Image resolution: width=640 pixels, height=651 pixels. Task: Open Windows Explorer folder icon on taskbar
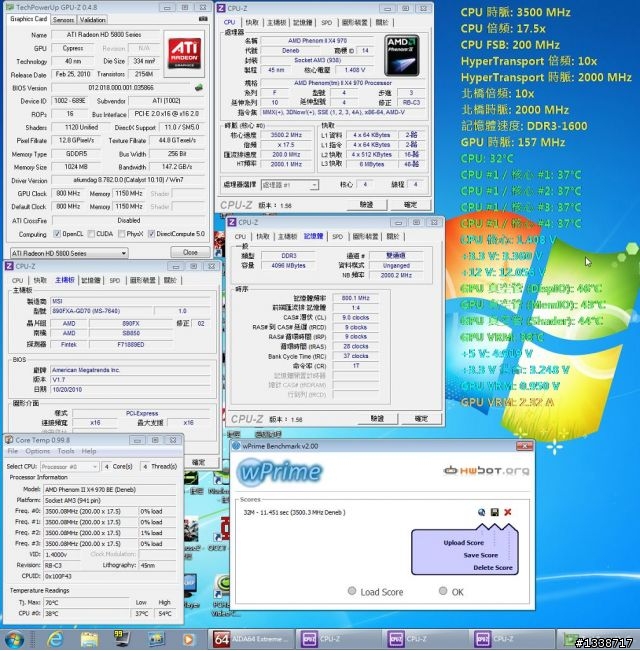pos(89,639)
